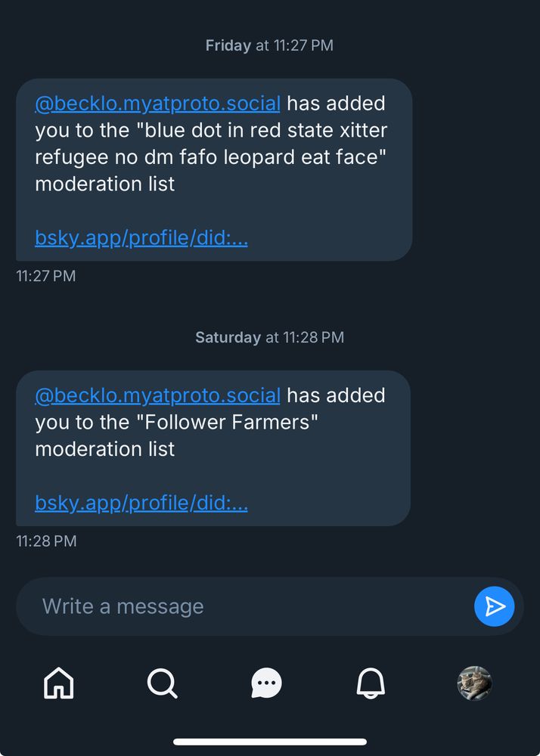Tap the three-dot chat icon

(x=265, y=683)
